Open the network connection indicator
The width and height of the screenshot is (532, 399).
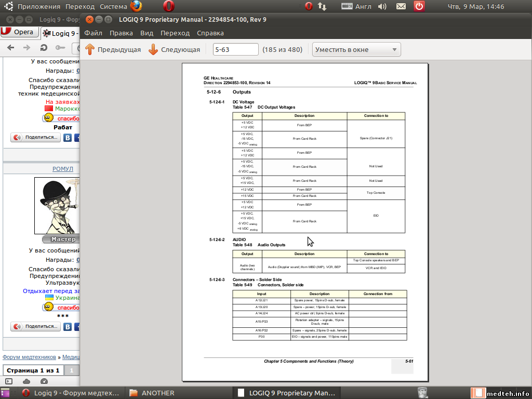point(322,6)
